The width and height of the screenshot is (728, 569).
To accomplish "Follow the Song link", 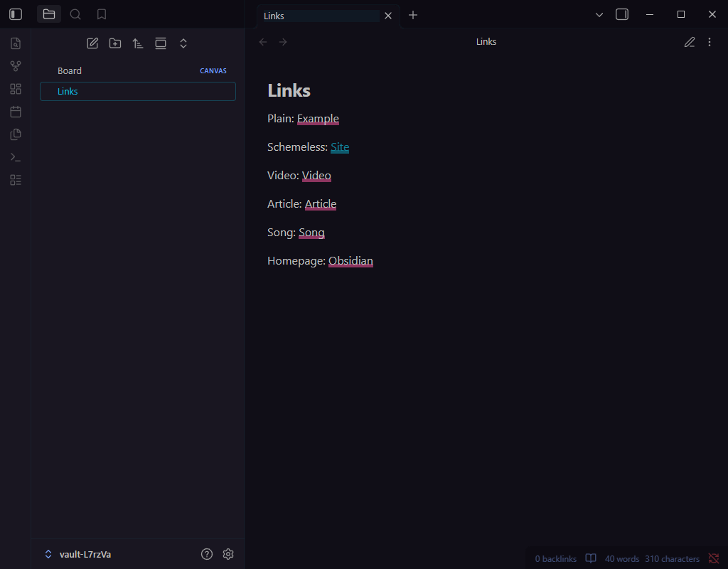I will (x=311, y=233).
